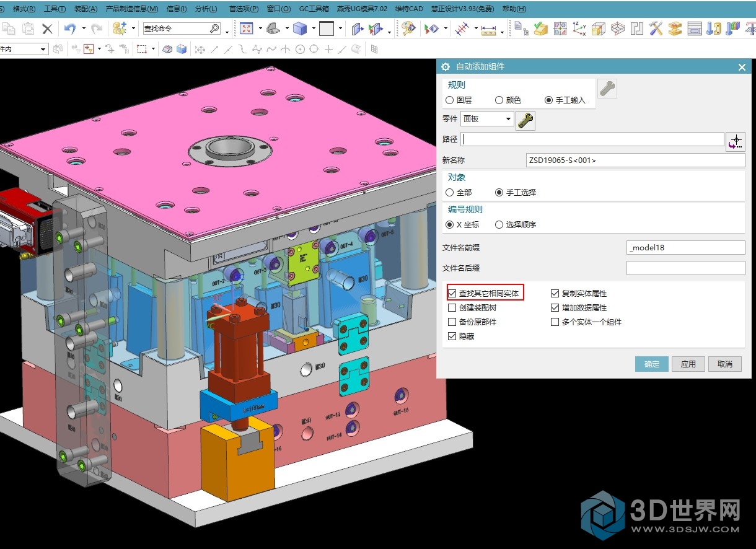This screenshot has height=549, width=756.
Task: Click the 文件名前缀 field containing _model18
Action: click(686, 247)
